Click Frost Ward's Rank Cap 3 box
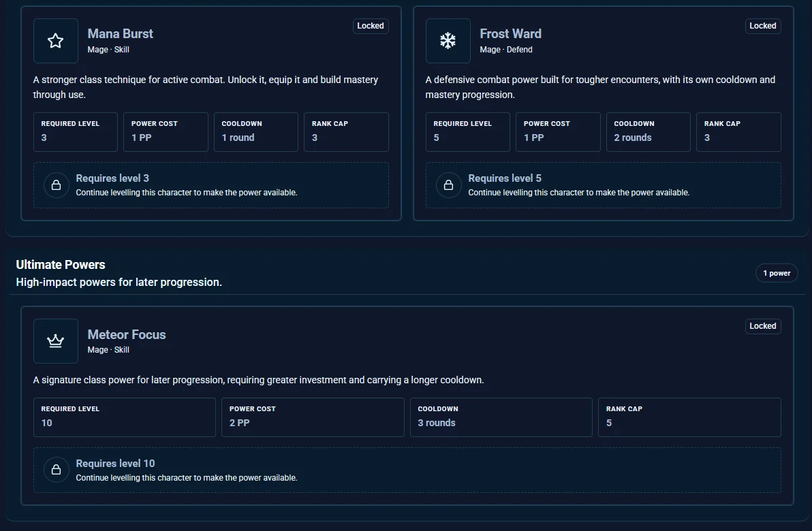This screenshot has height=531, width=812. (x=738, y=132)
